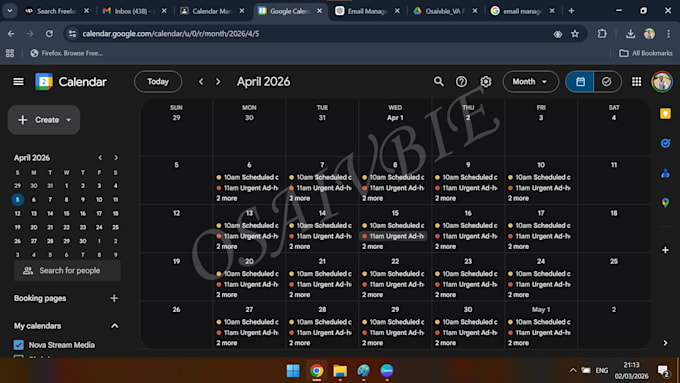Screen dimensions: 680x383
Task: Collapse the My calendars section
Action: pos(114,326)
